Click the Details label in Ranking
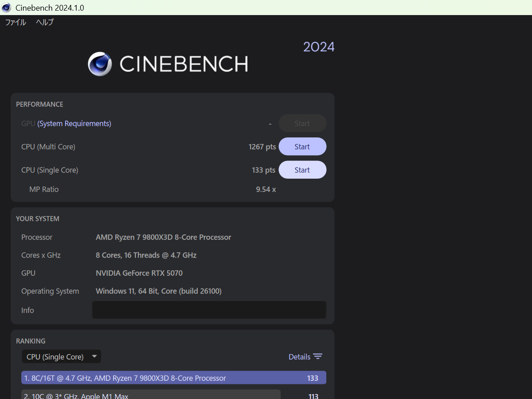The width and height of the screenshot is (532, 399). [x=299, y=357]
